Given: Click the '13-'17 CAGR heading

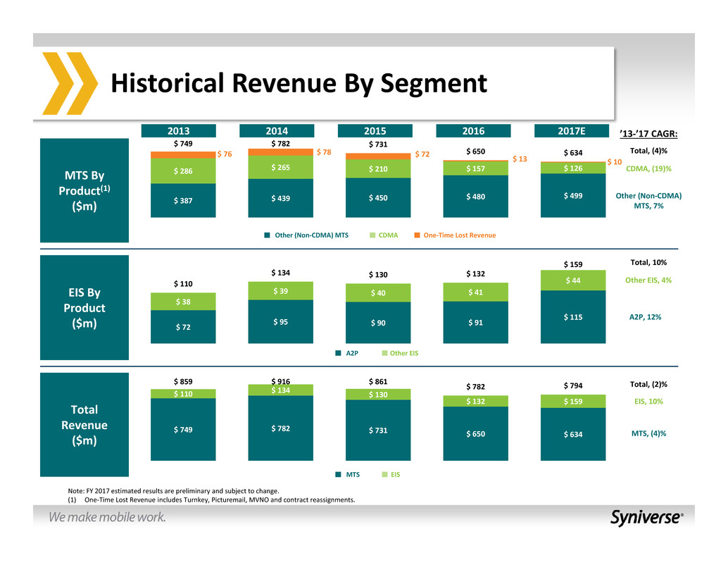Looking at the screenshot, I should [648, 134].
